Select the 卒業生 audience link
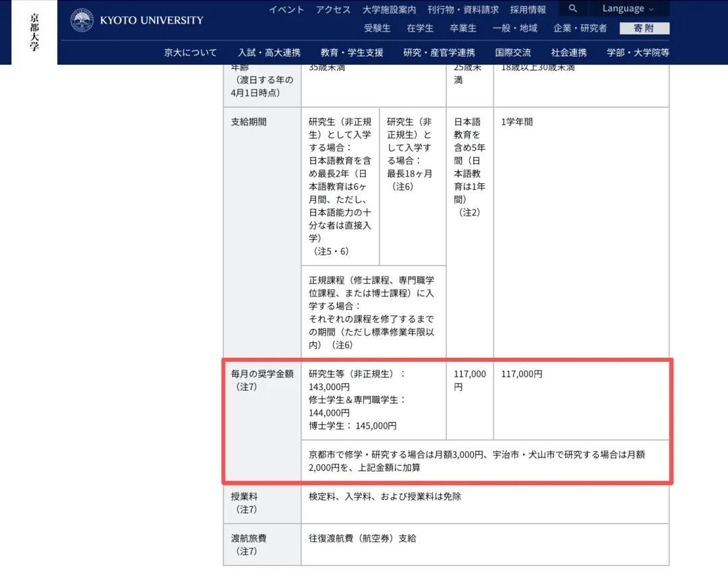The image size is (728, 572). [x=463, y=28]
